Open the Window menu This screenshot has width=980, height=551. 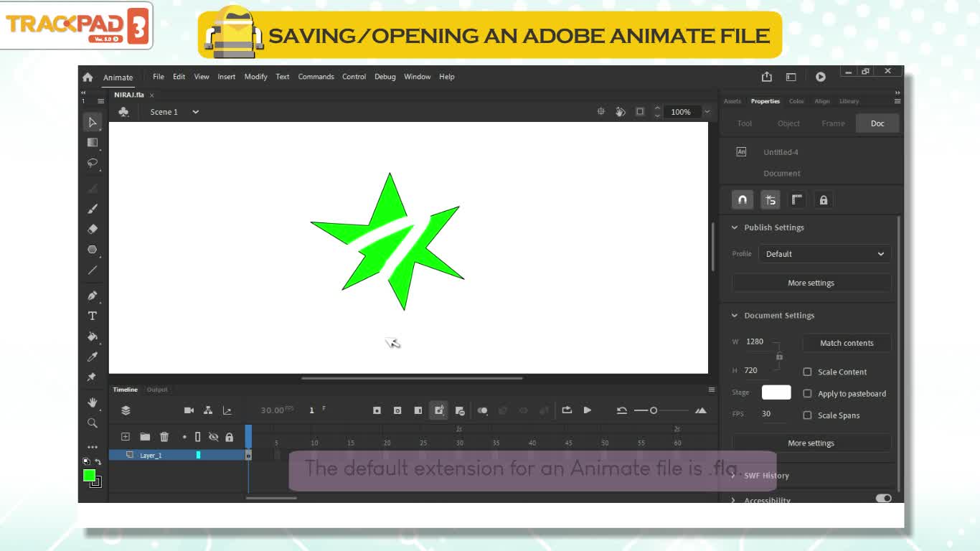click(417, 77)
